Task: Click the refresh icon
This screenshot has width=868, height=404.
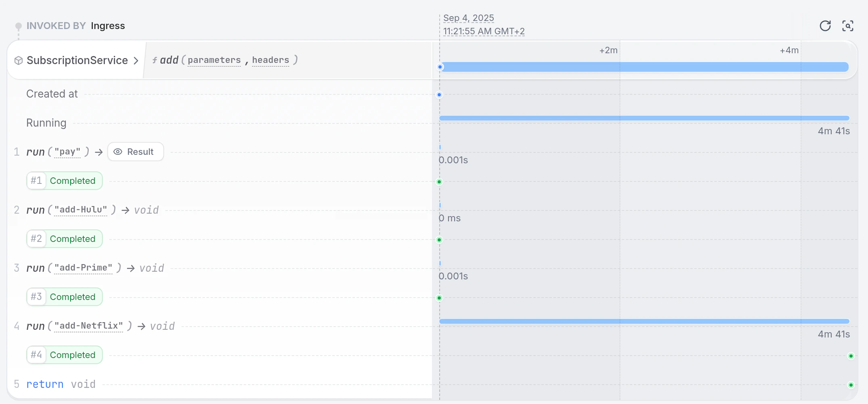Action: click(x=825, y=26)
